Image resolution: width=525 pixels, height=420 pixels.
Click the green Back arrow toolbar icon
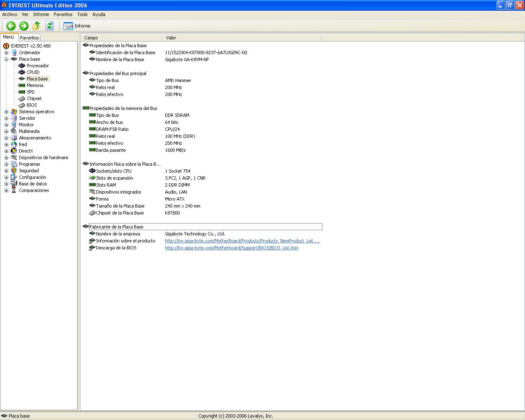click(11, 26)
